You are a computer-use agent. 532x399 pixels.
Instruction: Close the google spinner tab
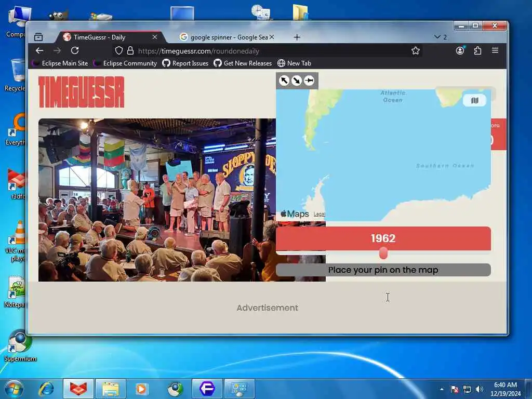coord(271,37)
